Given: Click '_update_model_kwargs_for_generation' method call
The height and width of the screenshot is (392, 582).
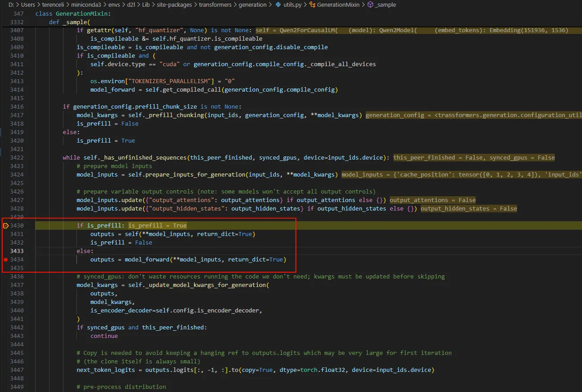Looking at the screenshot, I should pyautogui.click(x=205, y=285).
